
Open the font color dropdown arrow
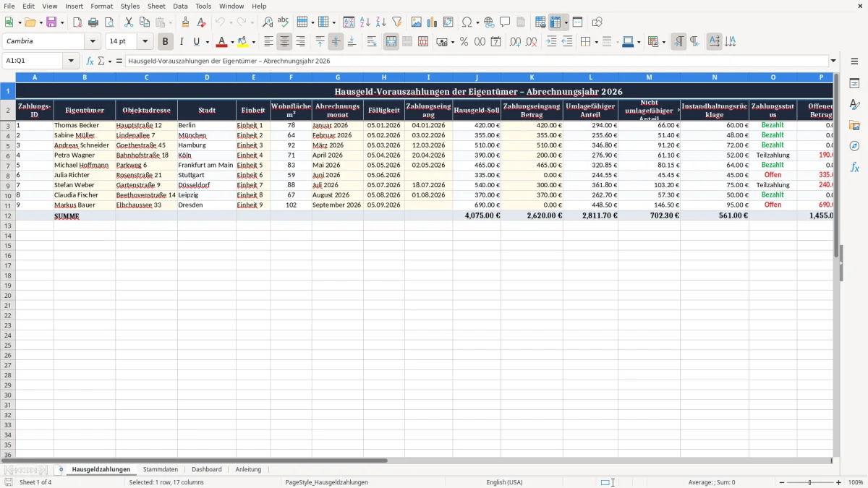[x=232, y=42]
